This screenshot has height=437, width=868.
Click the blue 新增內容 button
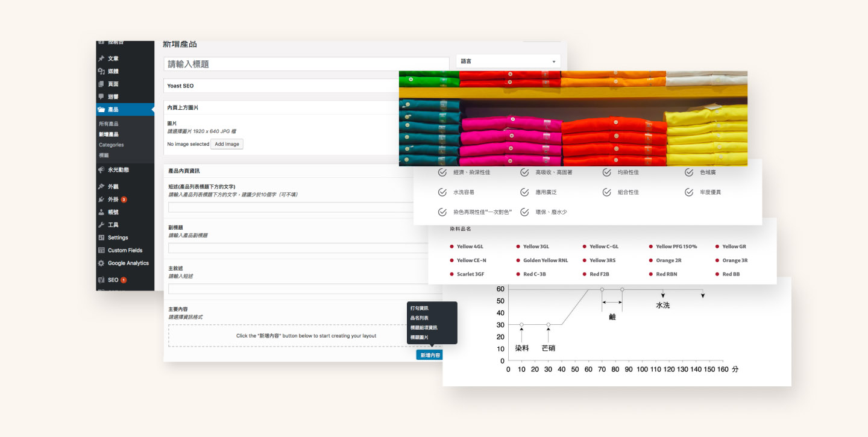point(430,355)
